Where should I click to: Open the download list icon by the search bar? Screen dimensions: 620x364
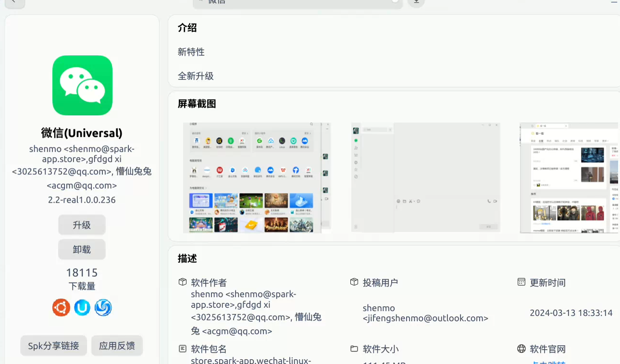(416, 2)
